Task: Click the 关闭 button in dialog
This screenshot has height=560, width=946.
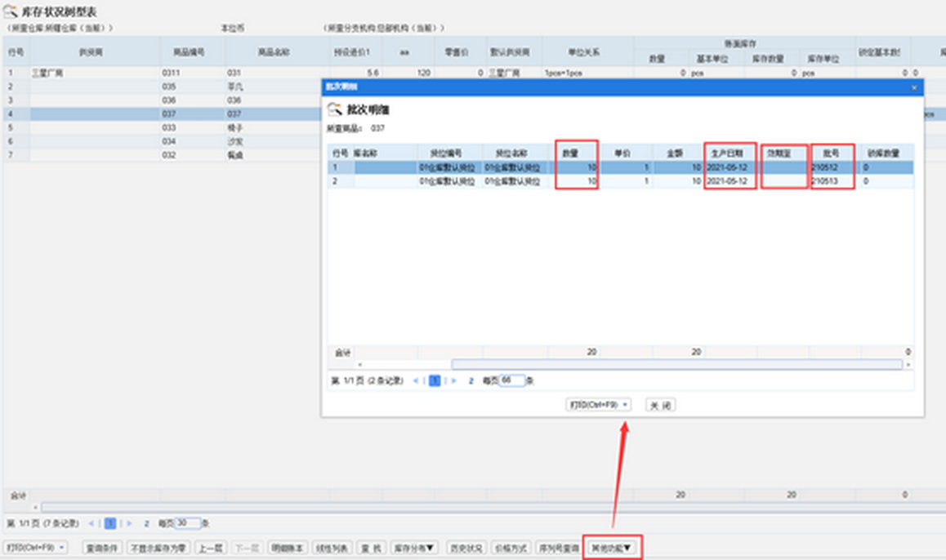Action: pyautogui.click(x=660, y=404)
